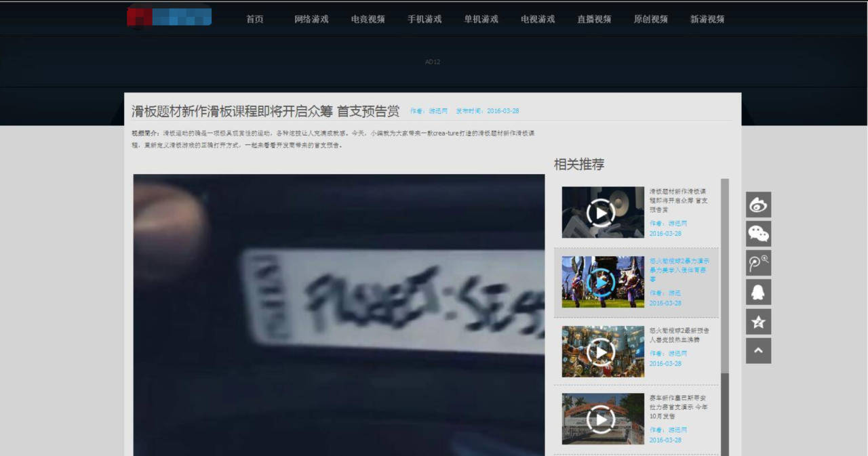Play the highlighted 怒火橄榄球2 暴力演示 video
The width and height of the screenshot is (868, 456).
click(x=603, y=282)
